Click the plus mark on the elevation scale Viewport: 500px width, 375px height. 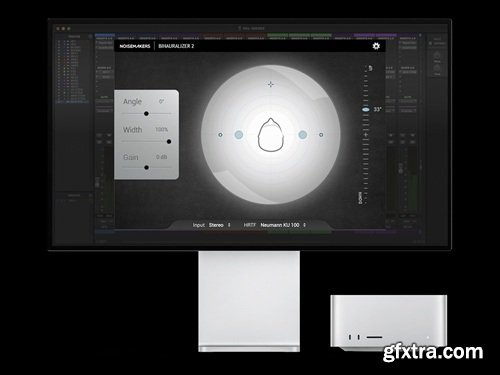coord(366,135)
